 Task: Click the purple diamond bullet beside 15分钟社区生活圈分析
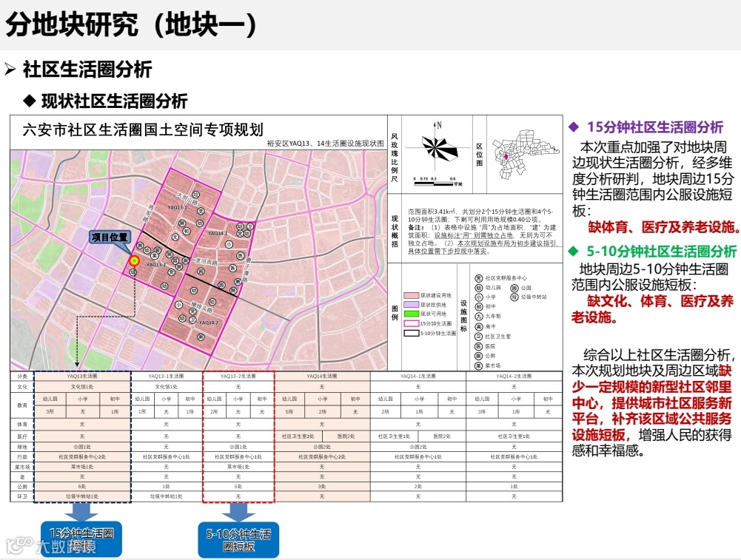point(574,127)
